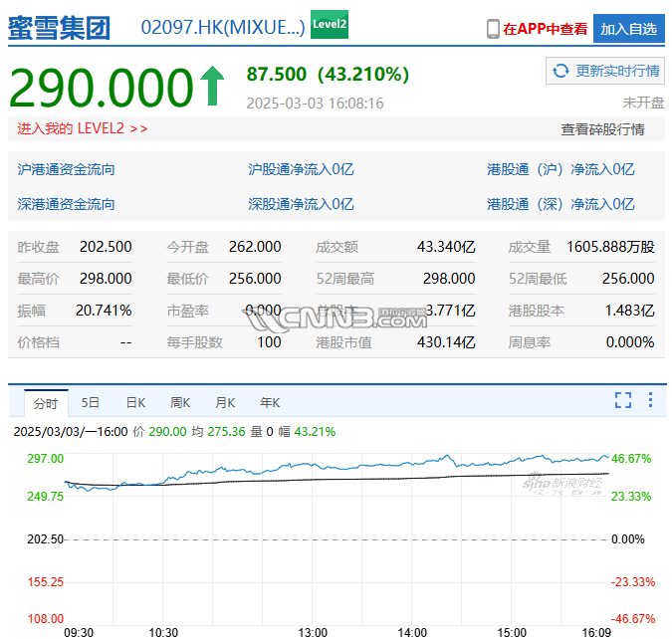The height and width of the screenshot is (639, 672).
Task: Click 52周最低 value 256.000
Action: pyautogui.click(x=628, y=279)
